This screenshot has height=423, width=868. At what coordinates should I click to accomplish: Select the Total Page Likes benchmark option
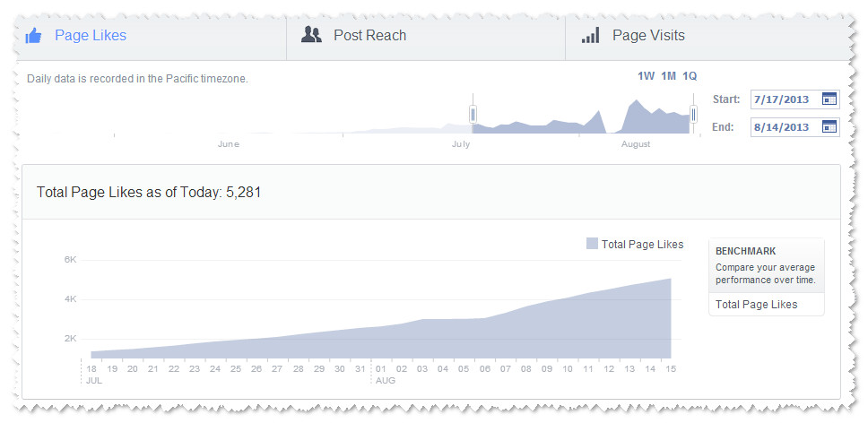pos(766,304)
